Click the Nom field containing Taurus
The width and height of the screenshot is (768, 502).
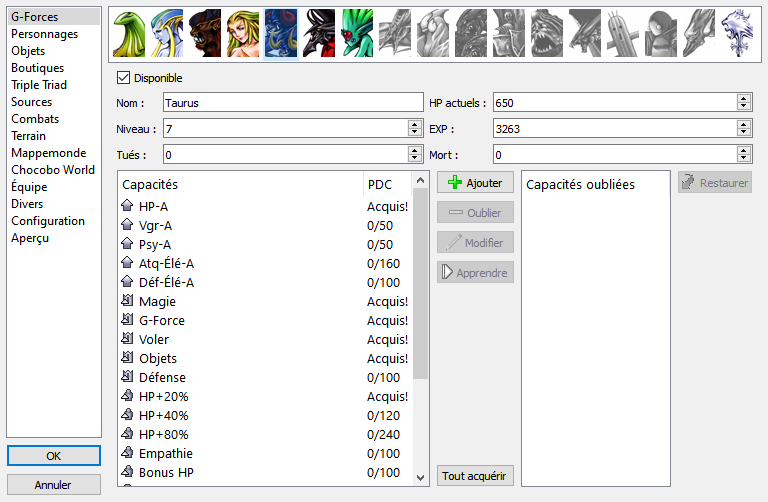coord(293,102)
